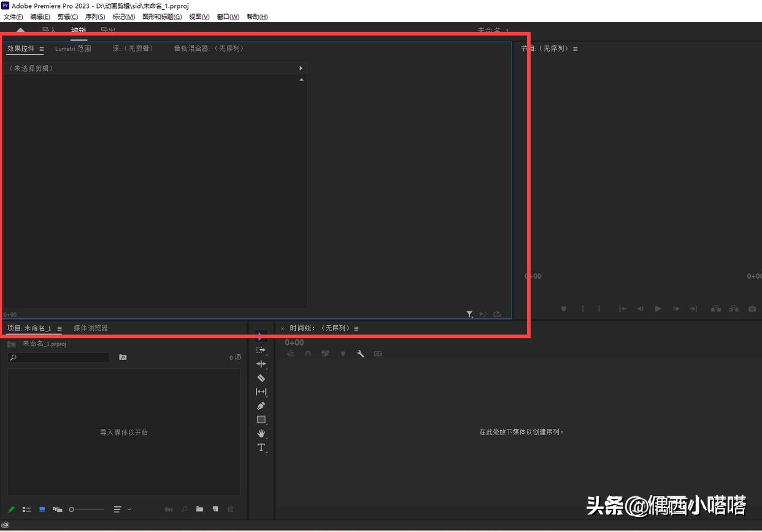Click the search field in the project panel
This screenshot has width=762, height=532.
coord(58,357)
